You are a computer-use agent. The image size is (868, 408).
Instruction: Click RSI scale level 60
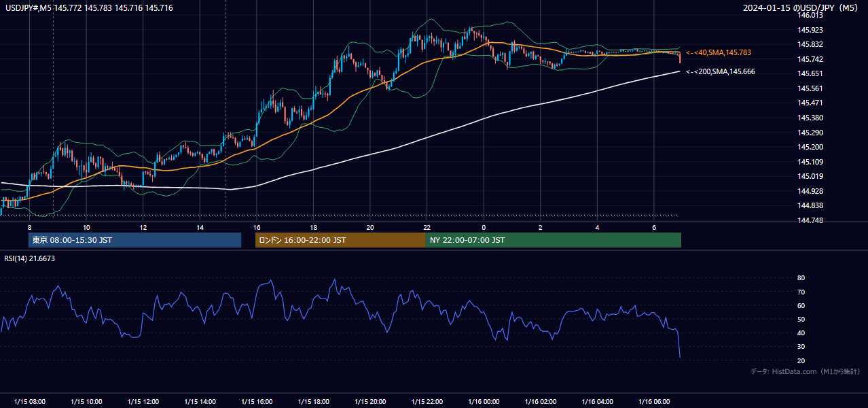tap(801, 305)
